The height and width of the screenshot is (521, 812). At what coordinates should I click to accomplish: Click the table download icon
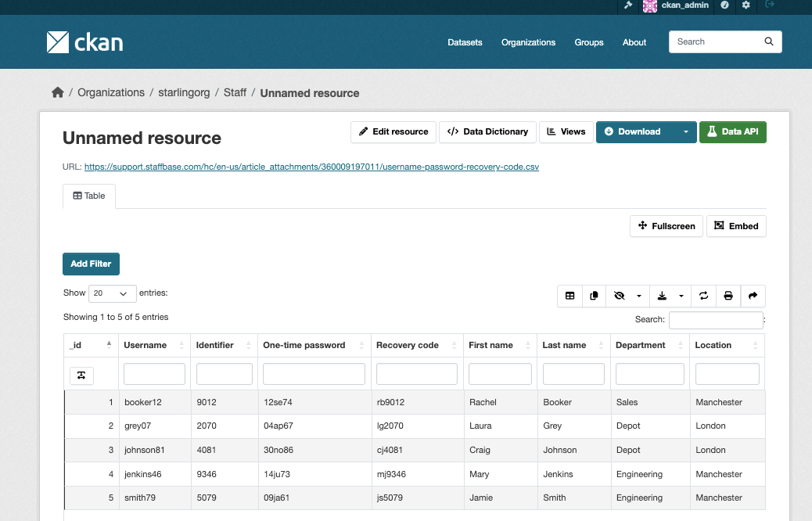point(662,296)
